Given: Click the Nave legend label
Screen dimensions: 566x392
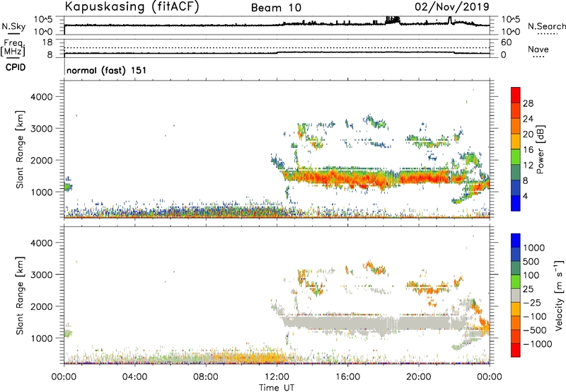Looking at the screenshot, I should click(538, 50).
